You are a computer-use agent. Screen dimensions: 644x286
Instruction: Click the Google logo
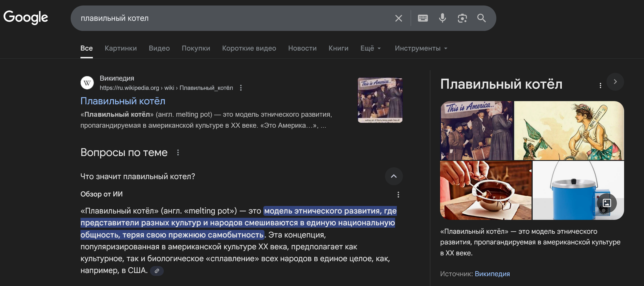tap(26, 18)
